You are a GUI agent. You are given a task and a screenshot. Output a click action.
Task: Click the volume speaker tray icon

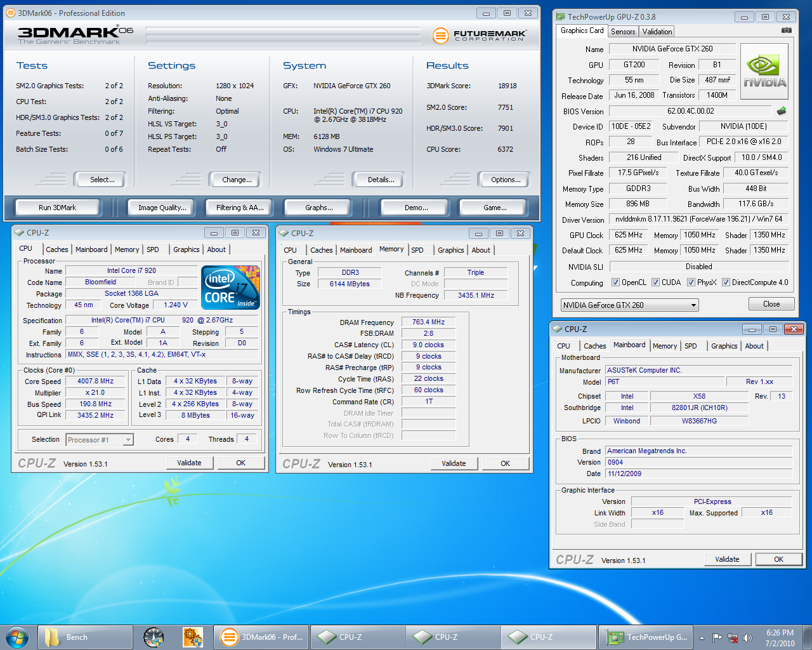(x=747, y=637)
